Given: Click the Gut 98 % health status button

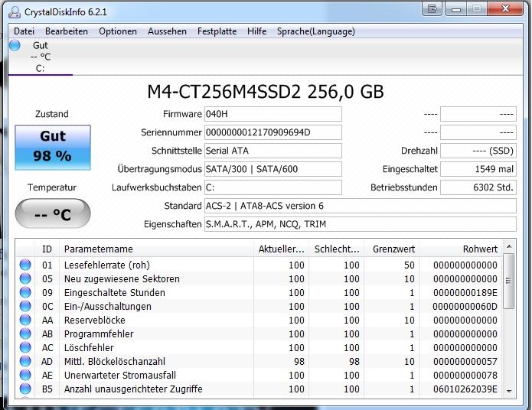Looking at the screenshot, I should tap(53, 148).
